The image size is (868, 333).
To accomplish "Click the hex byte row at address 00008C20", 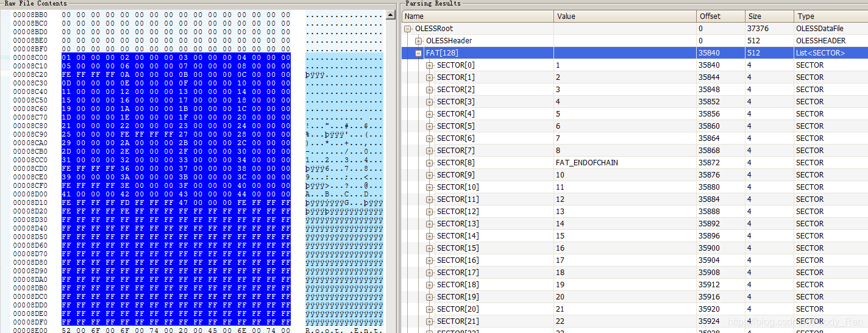I will click(x=176, y=74).
